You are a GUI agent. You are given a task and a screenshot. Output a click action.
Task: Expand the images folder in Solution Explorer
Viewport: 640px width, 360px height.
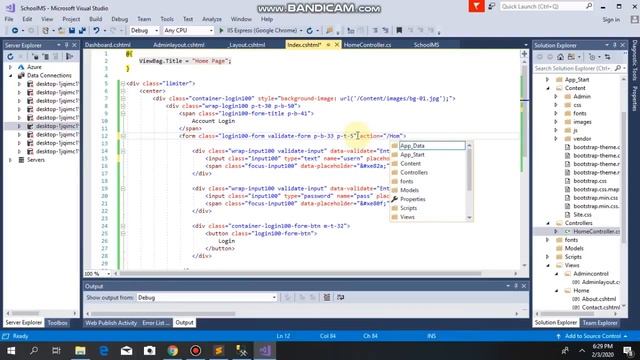[x=556, y=122]
